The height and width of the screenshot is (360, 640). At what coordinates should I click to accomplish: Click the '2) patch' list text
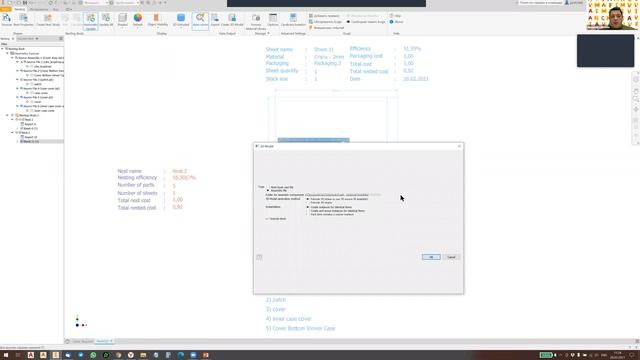tap(276, 300)
